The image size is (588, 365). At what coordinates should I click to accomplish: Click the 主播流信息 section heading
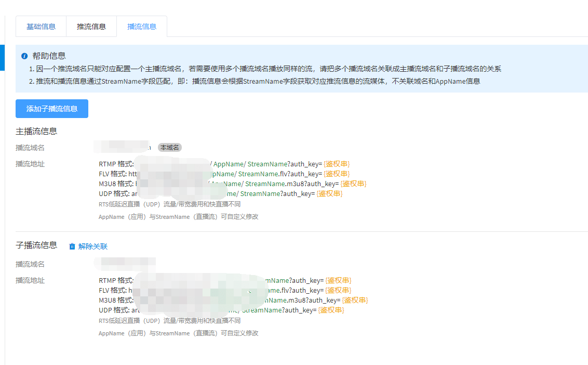(36, 131)
